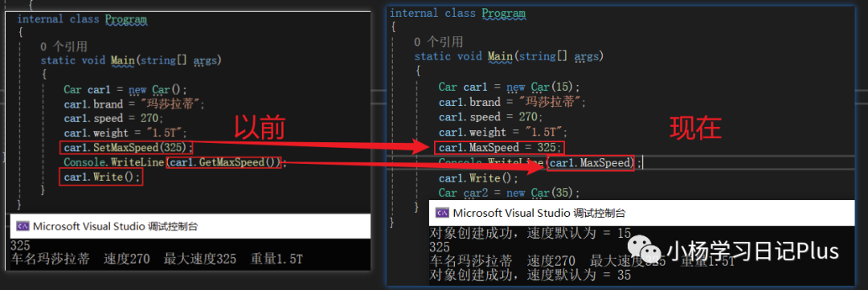The image size is (868, 290).
Task: Click the console icon heading the 对象创建成功 output window
Action: [442, 213]
